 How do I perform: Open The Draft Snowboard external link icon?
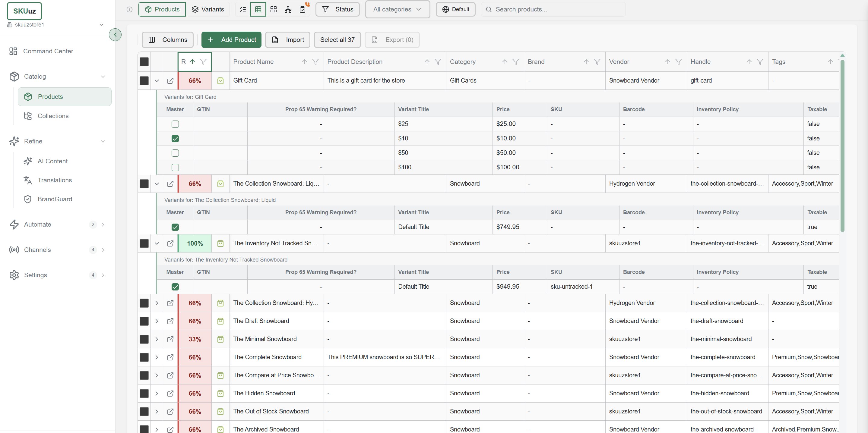click(170, 321)
